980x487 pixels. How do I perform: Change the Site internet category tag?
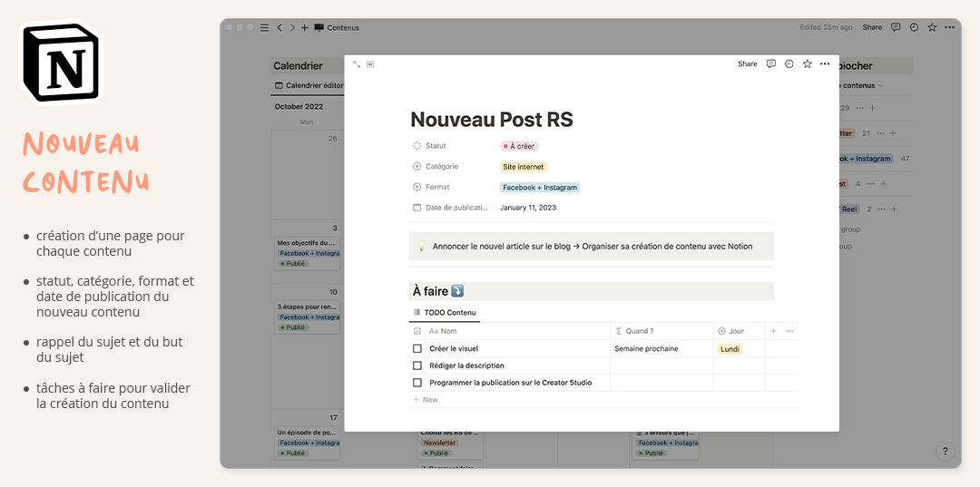coord(524,167)
